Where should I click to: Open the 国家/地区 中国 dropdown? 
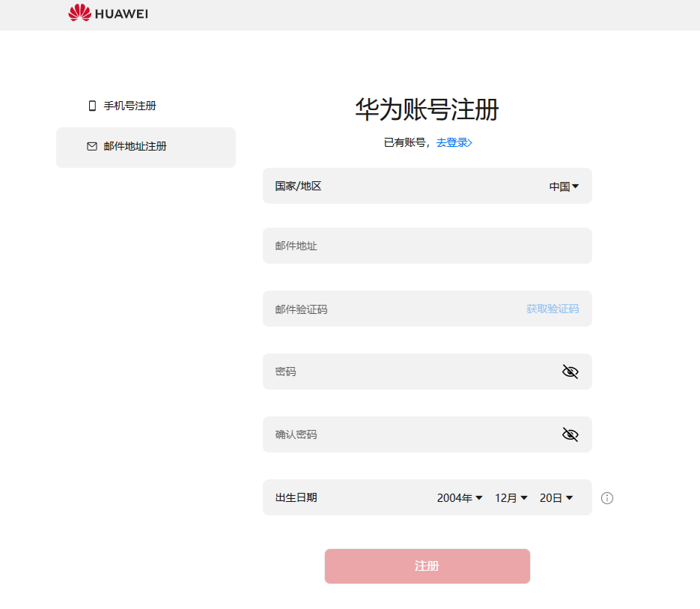tap(564, 187)
